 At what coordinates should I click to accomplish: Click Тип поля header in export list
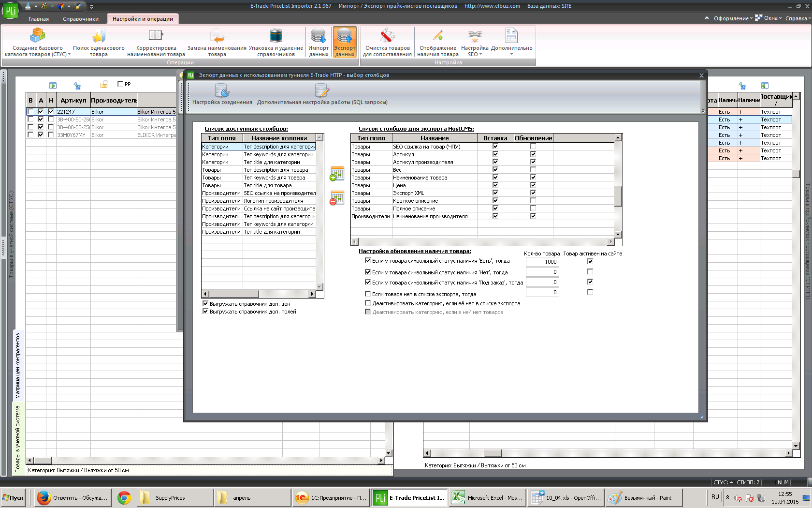pyautogui.click(x=371, y=138)
